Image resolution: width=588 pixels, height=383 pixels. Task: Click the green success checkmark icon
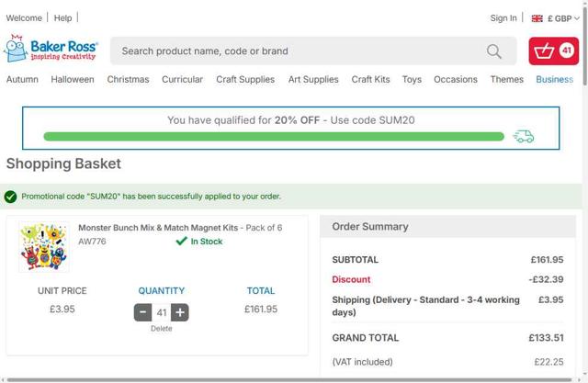coord(10,197)
